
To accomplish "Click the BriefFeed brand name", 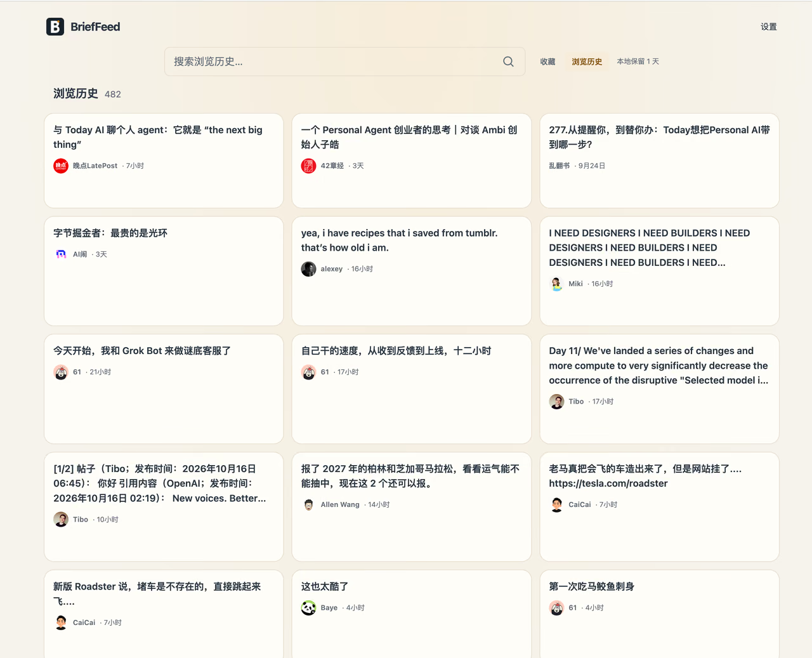I will point(95,27).
